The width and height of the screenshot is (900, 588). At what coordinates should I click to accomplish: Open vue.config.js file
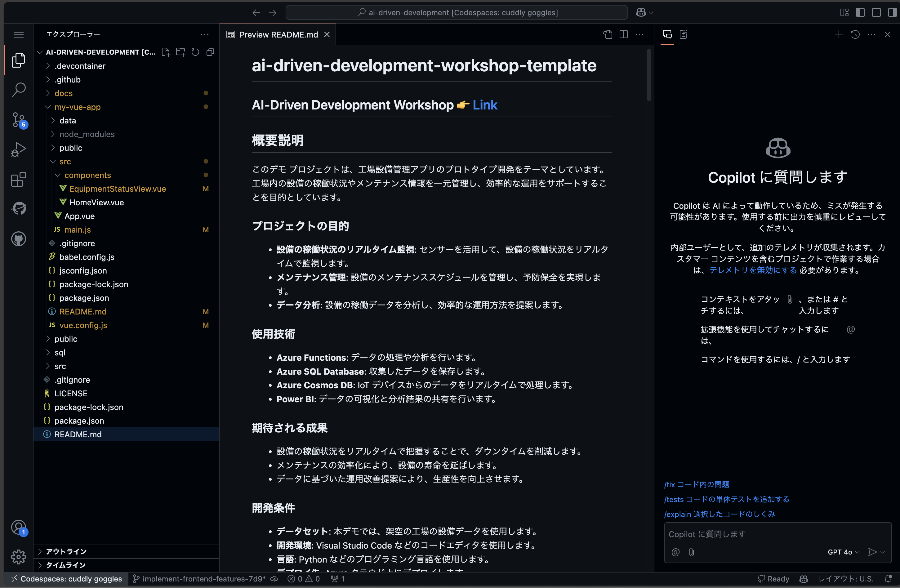click(x=126, y=325)
